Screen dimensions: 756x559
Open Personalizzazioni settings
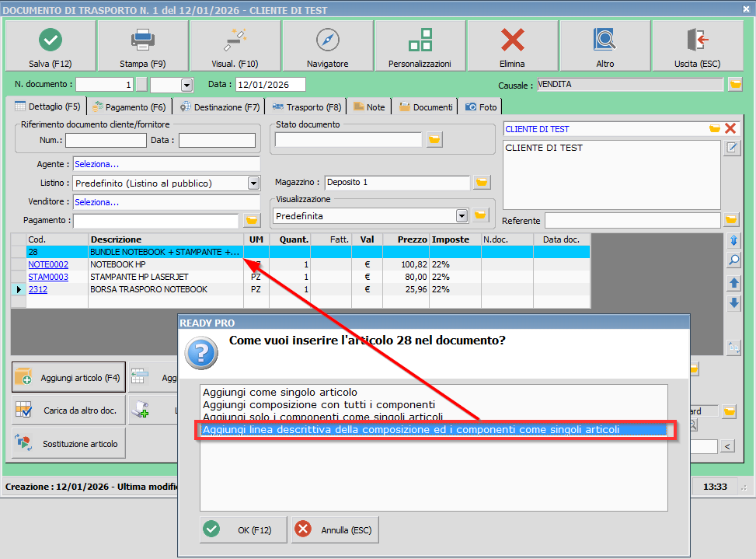coord(420,47)
